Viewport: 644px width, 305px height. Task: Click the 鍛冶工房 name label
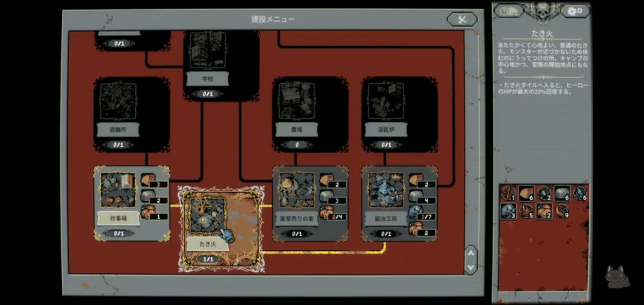click(x=386, y=219)
